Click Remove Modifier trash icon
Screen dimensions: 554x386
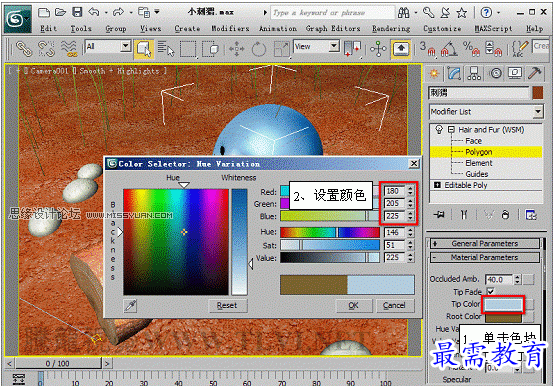point(506,214)
